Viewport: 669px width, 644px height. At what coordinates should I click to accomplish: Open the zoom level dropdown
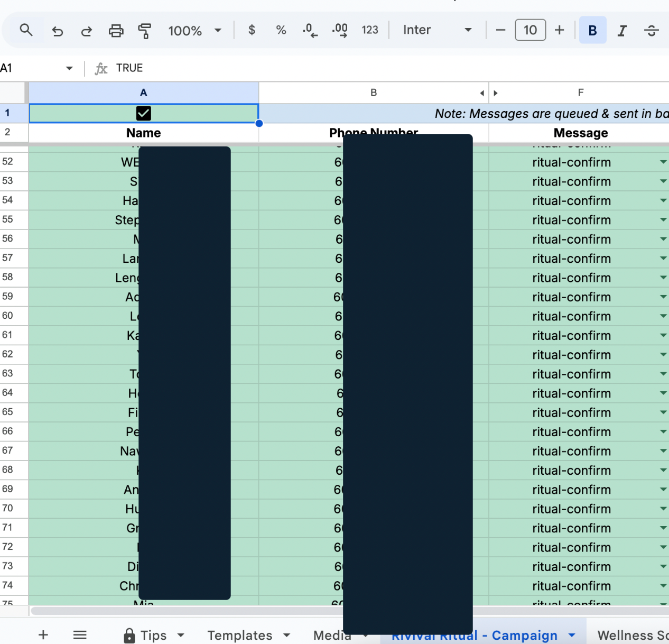(x=218, y=30)
